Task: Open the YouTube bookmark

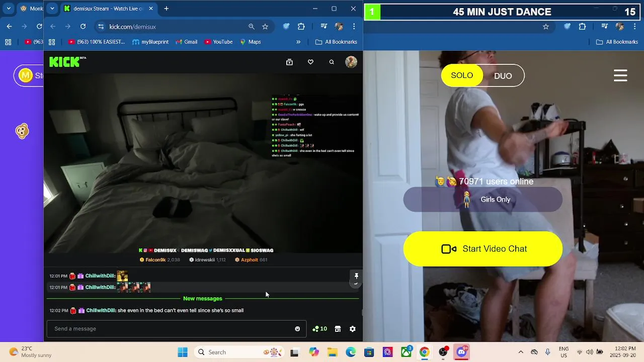Action: pyautogui.click(x=218, y=42)
